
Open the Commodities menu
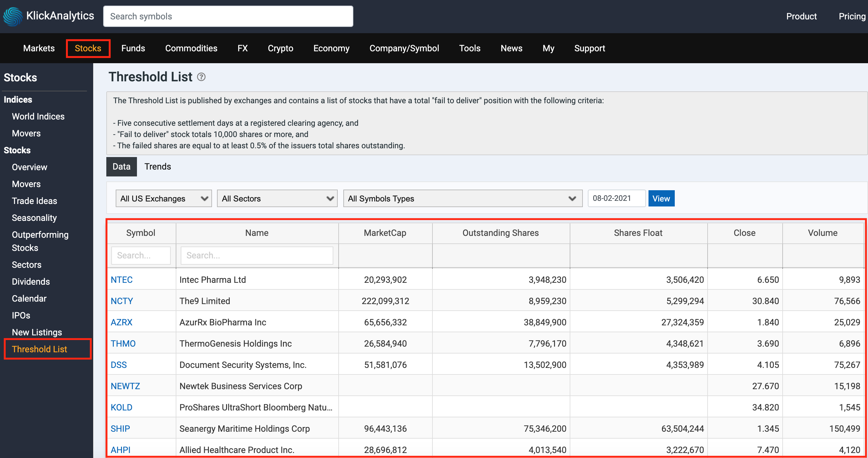[191, 48]
